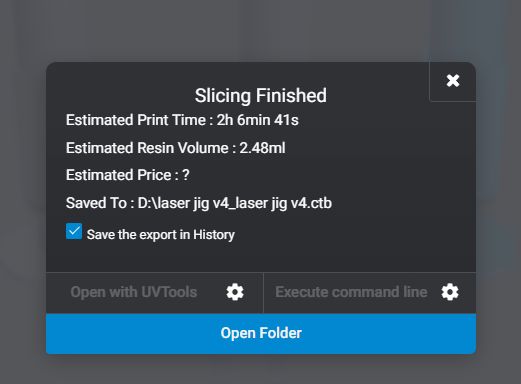
Task: Click the 'Save the export in History' label
Action: pyautogui.click(x=161, y=235)
